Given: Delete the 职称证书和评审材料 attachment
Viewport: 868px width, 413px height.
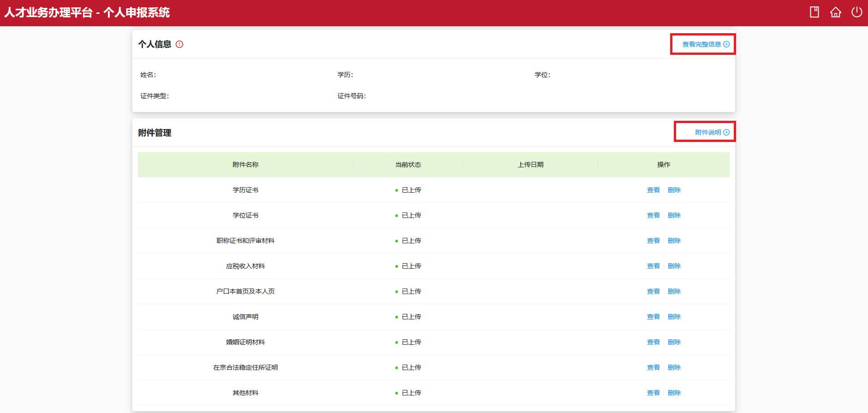Looking at the screenshot, I should 674,241.
